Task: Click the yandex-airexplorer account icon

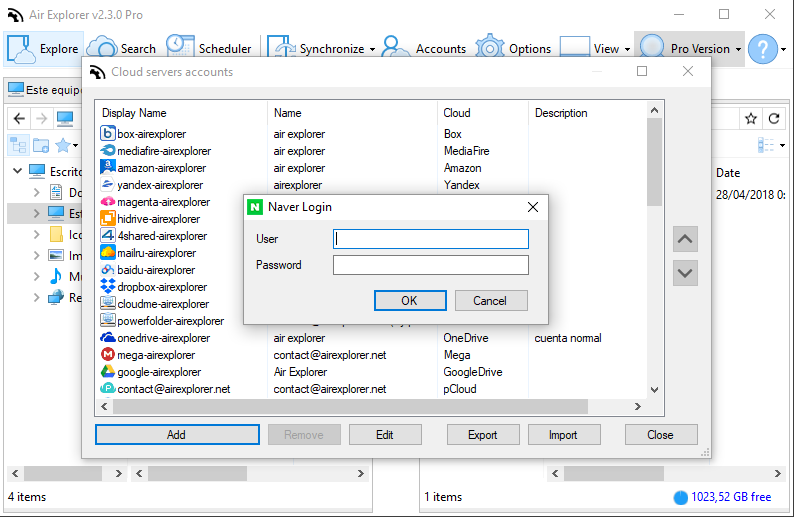Action: point(107,184)
